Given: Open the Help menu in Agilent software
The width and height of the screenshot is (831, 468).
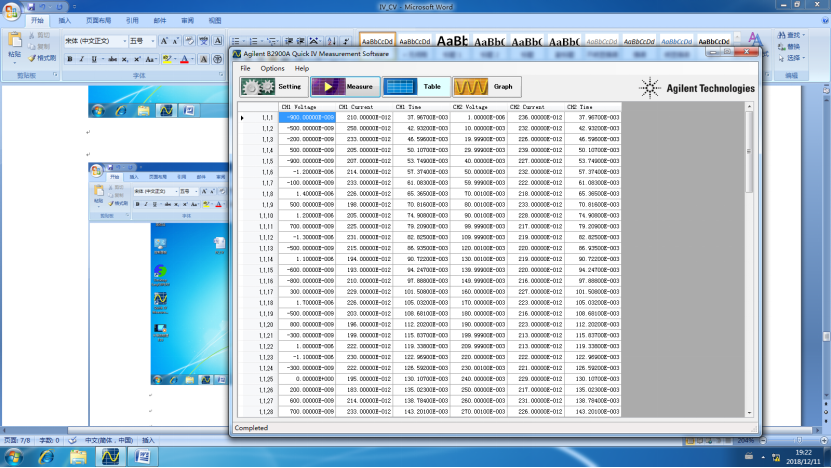Looking at the screenshot, I should coord(302,68).
